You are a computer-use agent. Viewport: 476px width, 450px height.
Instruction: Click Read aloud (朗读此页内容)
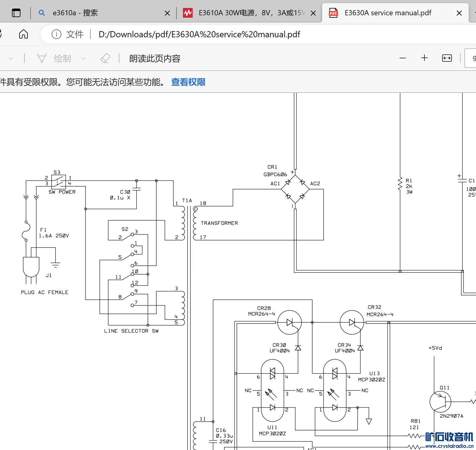pos(155,58)
